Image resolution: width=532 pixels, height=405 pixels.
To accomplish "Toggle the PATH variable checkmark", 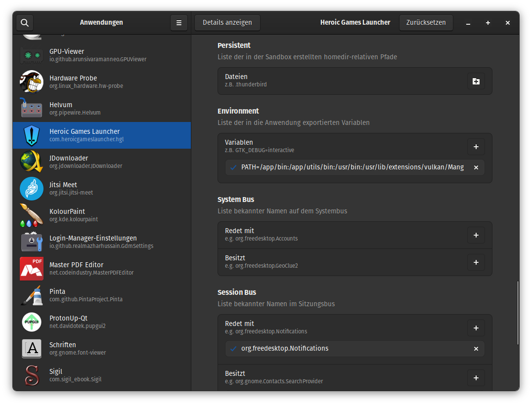I will click(x=233, y=167).
